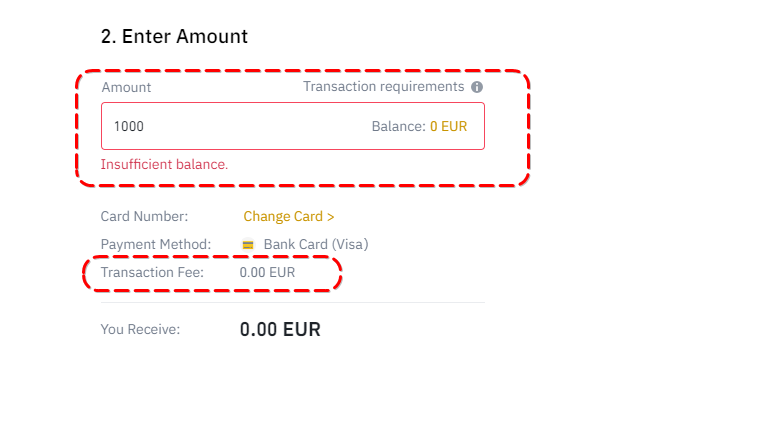This screenshot has width=784, height=423.
Task: Click the 1000 value in Amount field
Action: (129, 127)
